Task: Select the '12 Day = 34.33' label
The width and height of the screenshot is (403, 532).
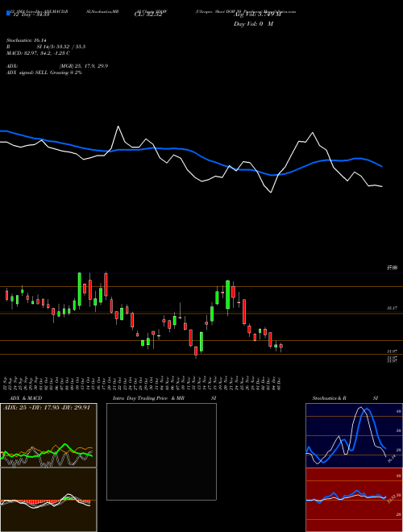Action: (x=30, y=15)
